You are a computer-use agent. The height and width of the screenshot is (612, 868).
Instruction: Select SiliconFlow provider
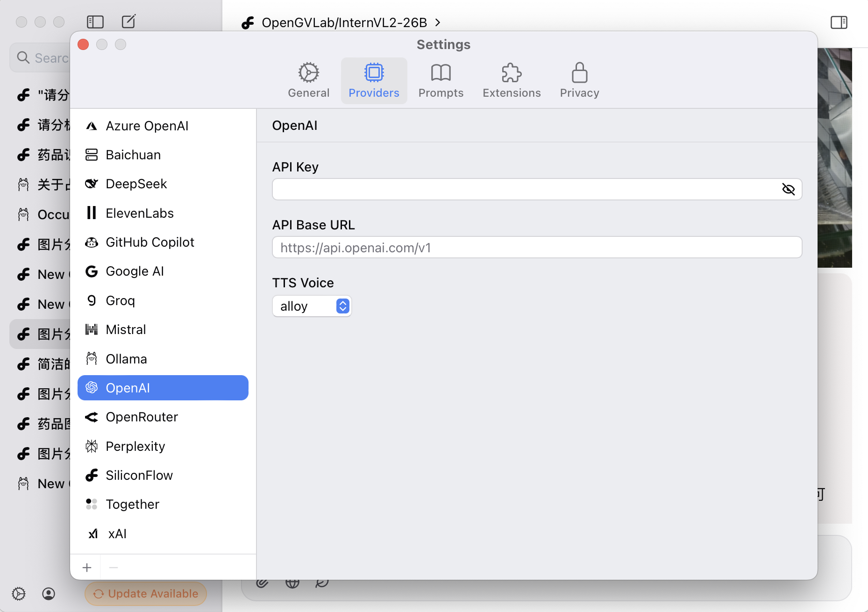tap(163, 475)
